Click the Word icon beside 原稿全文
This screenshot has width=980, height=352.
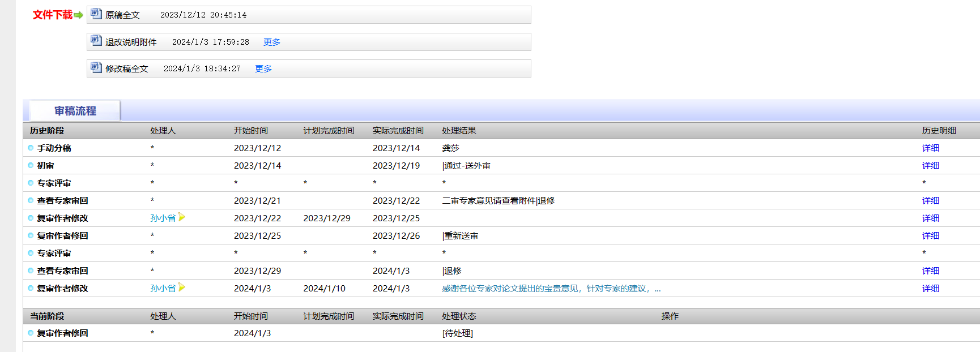(x=96, y=14)
